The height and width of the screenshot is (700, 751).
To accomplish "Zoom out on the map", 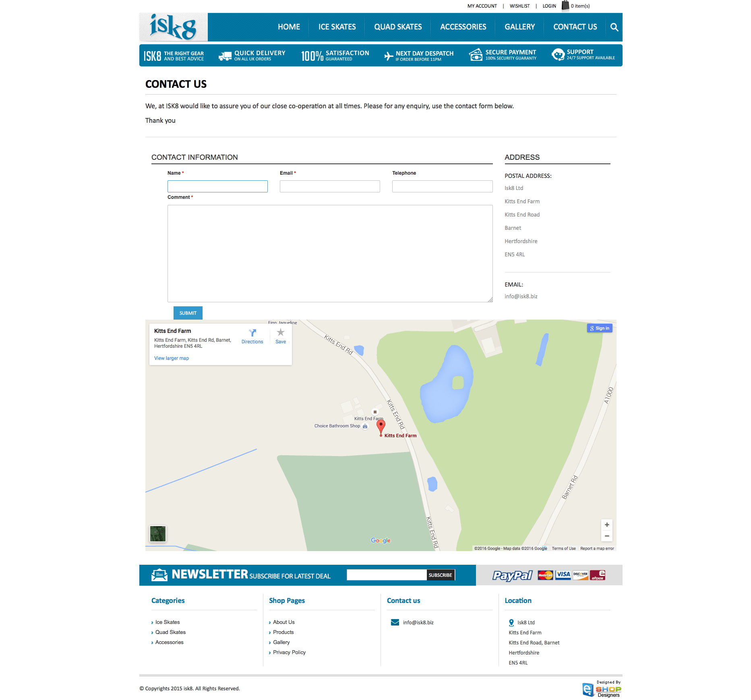I will (x=606, y=536).
